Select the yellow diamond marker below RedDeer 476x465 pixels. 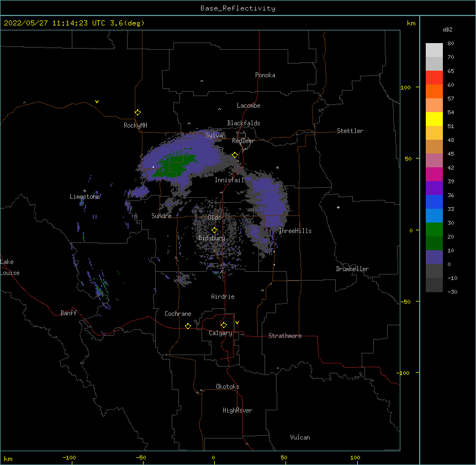point(235,155)
